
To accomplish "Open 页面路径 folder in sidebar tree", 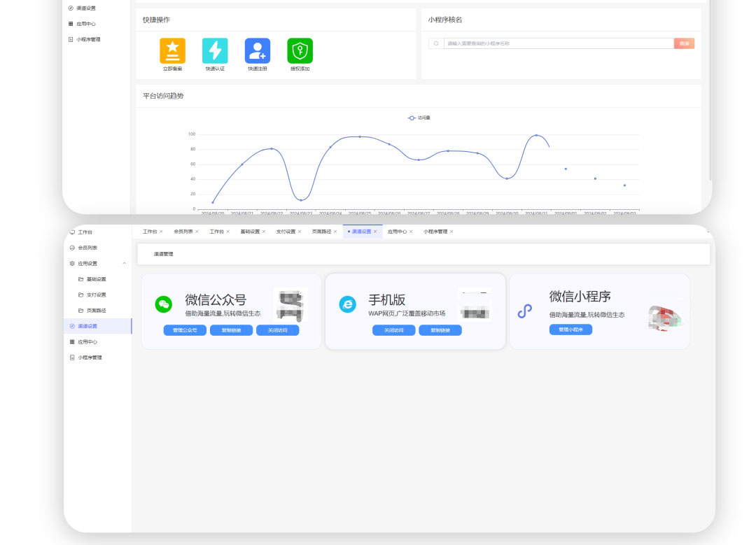I will [96, 311].
